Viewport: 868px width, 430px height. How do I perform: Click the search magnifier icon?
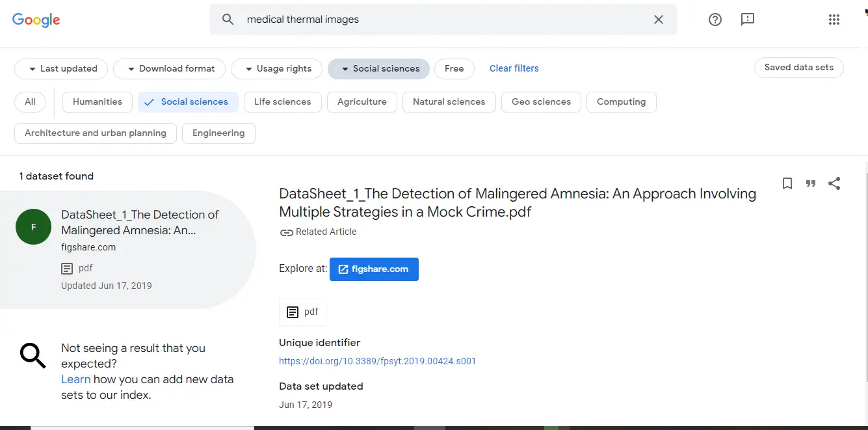[x=228, y=20]
